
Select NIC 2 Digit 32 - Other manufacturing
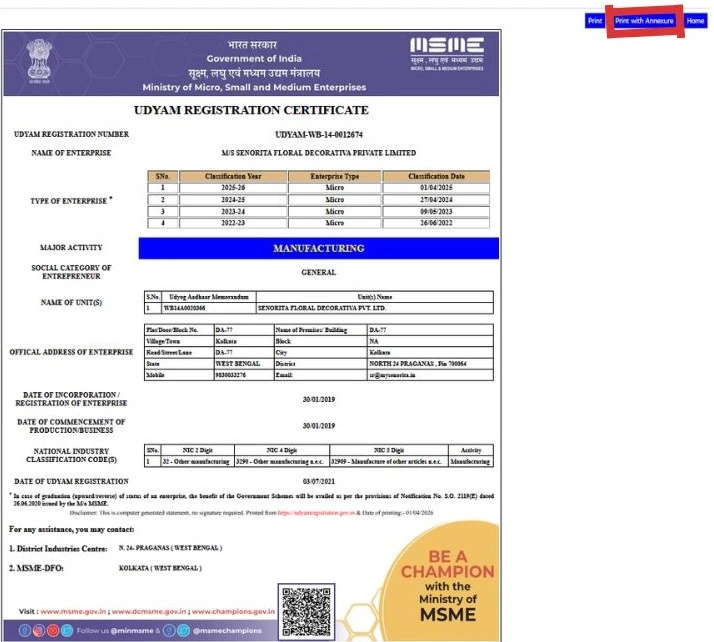coord(198,462)
